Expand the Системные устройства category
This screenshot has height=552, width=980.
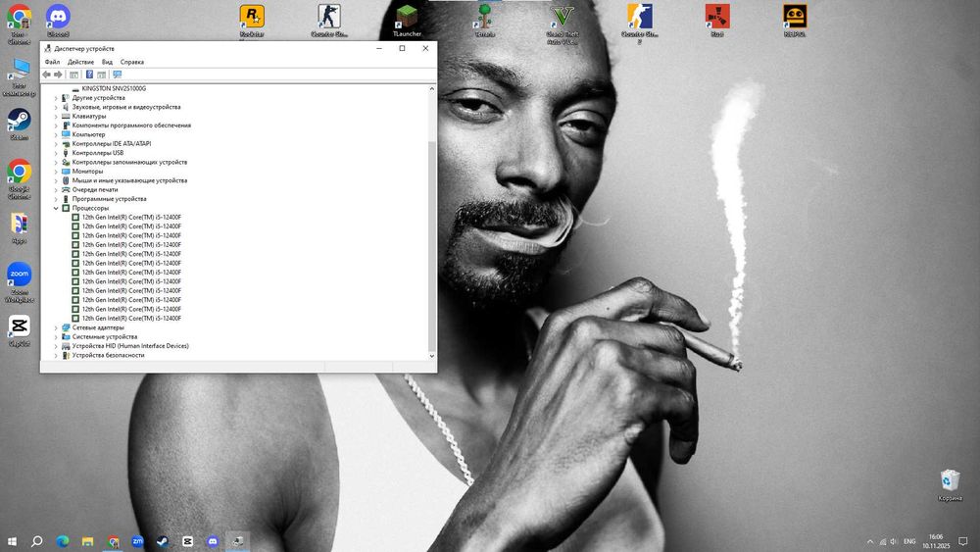(x=56, y=337)
